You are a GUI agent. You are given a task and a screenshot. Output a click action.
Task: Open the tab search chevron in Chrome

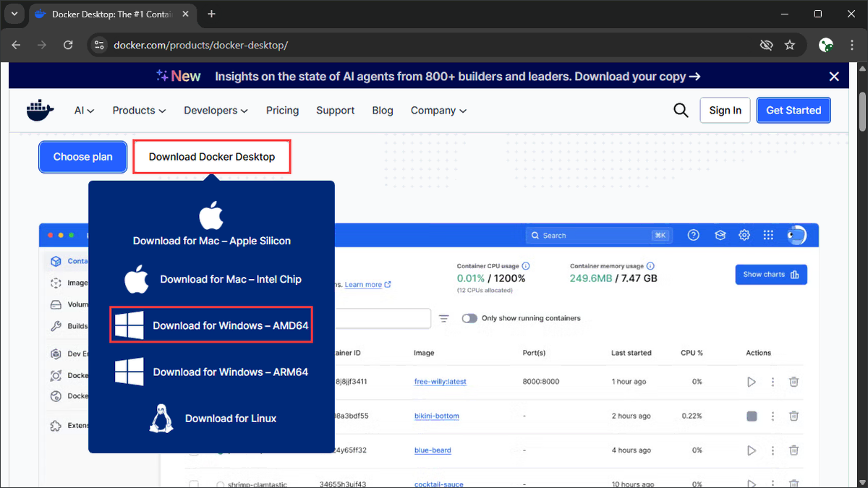(14, 14)
